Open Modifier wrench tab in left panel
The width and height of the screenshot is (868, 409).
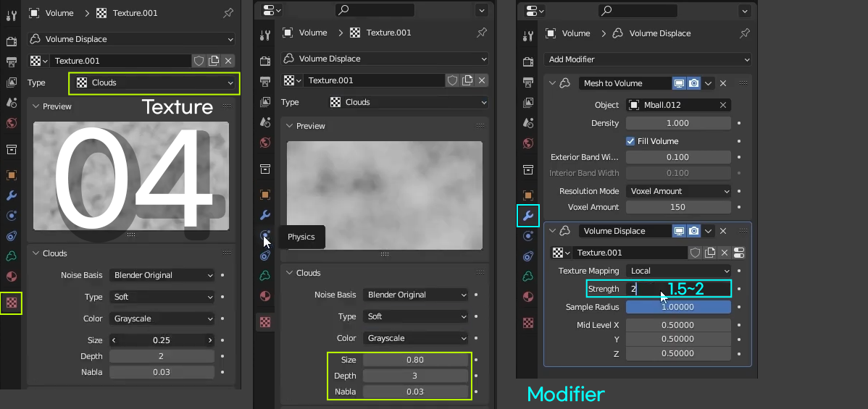[x=11, y=196]
